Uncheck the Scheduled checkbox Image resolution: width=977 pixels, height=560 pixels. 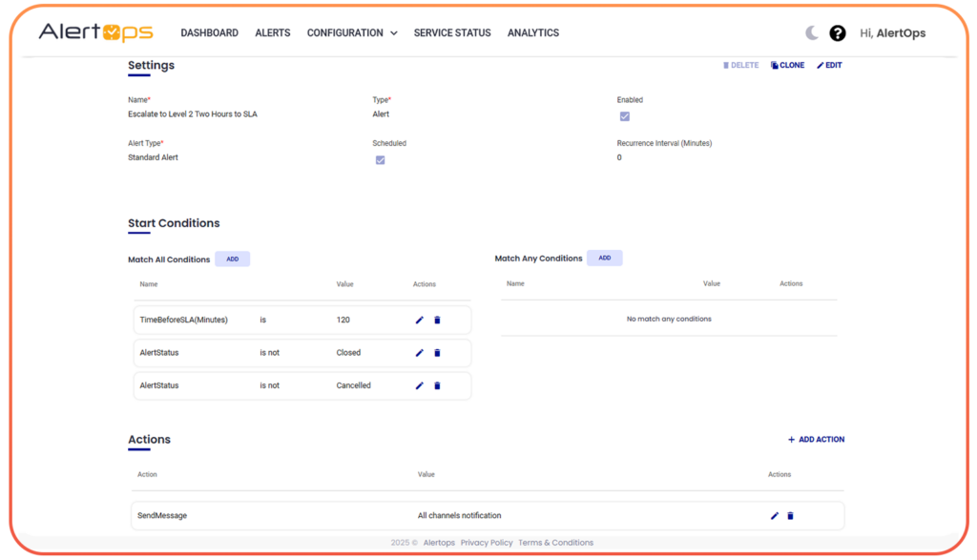[x=380, y=159]
